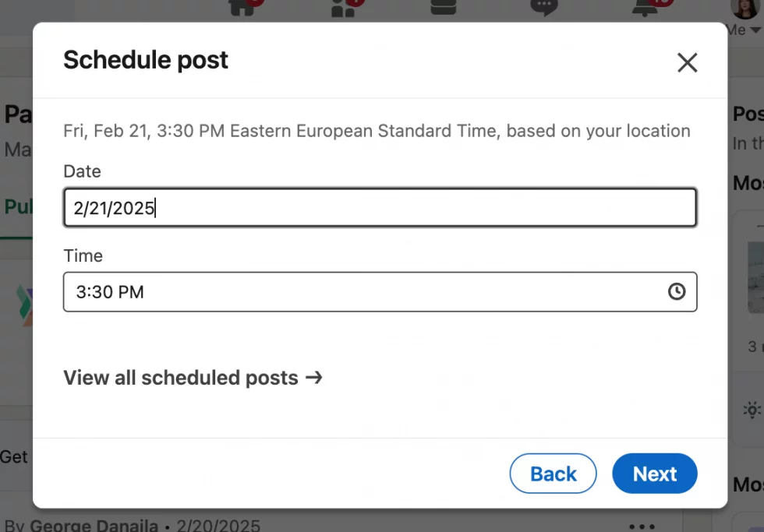Click George Danaila's author name link
764x532 pixels.
point(94,526)
